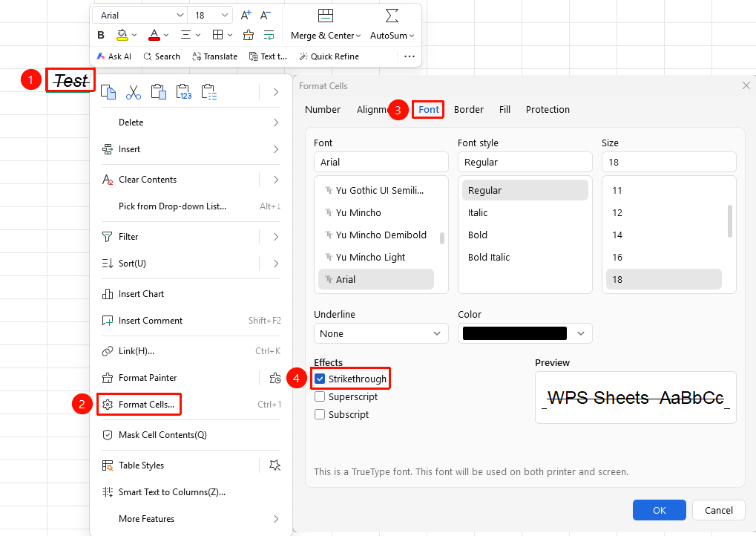Click the increase font size icon

pyautogui.click(x=246, y=16)
